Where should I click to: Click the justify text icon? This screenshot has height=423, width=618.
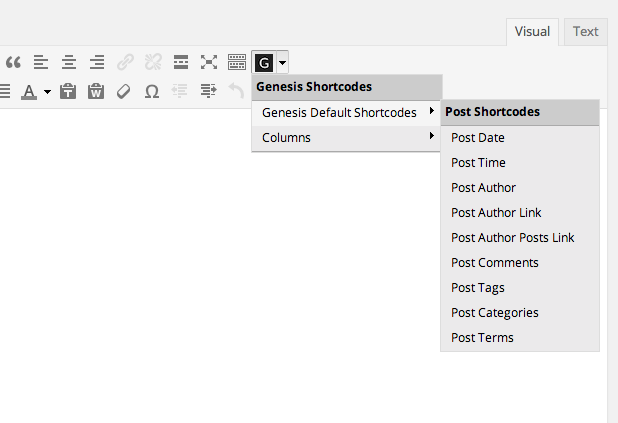pyautogui.click(x=5, y=91)
